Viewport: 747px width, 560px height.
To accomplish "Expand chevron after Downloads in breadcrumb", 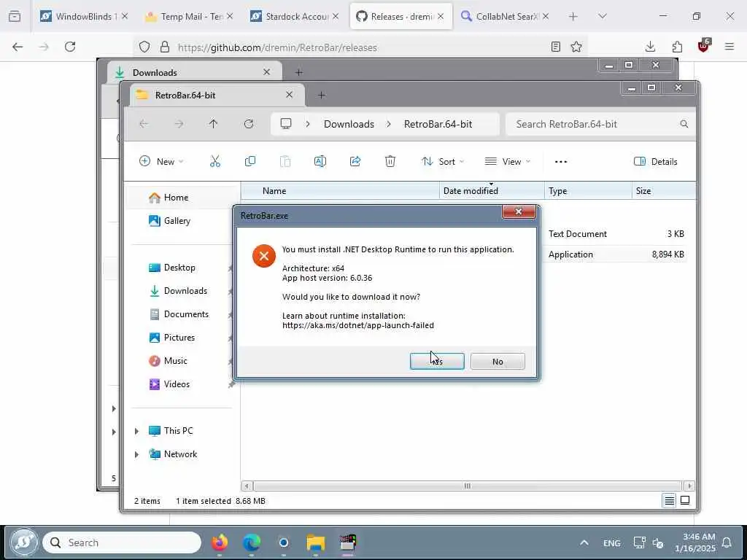I will click(x=389, y=124).
